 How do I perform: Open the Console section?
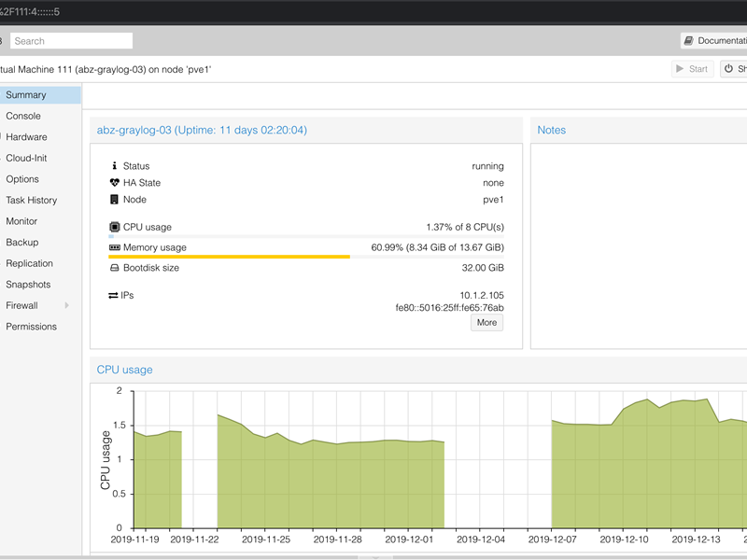[23, 116]
